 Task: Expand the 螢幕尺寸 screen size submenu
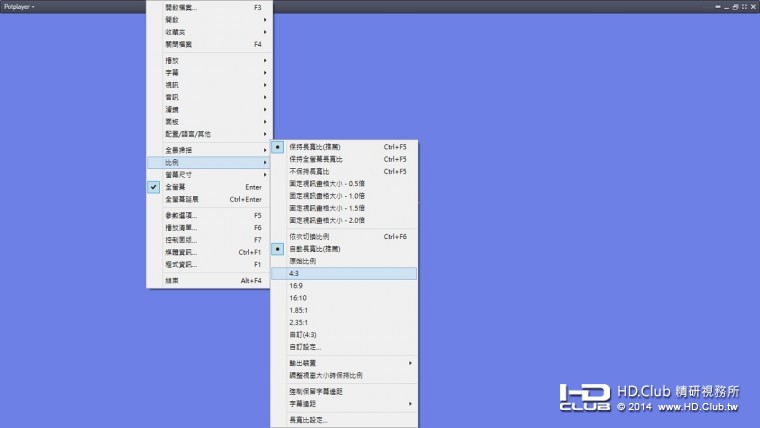click(209, 174)
